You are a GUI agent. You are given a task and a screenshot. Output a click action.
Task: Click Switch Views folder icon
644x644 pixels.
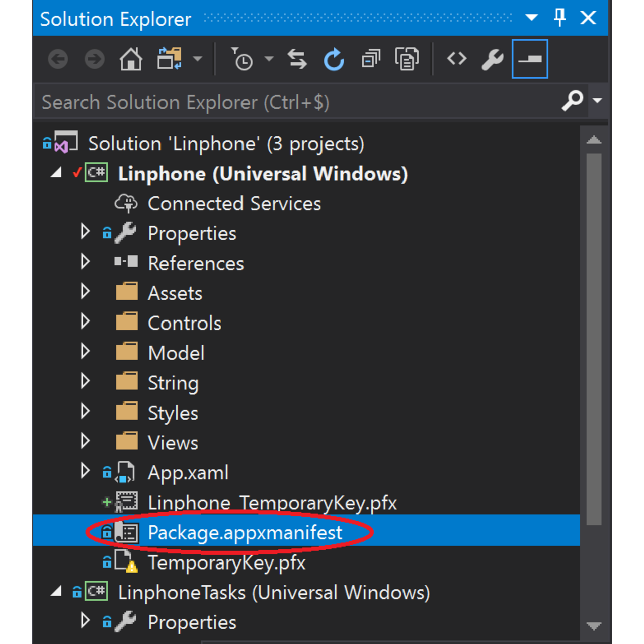[x=170, y=59]
